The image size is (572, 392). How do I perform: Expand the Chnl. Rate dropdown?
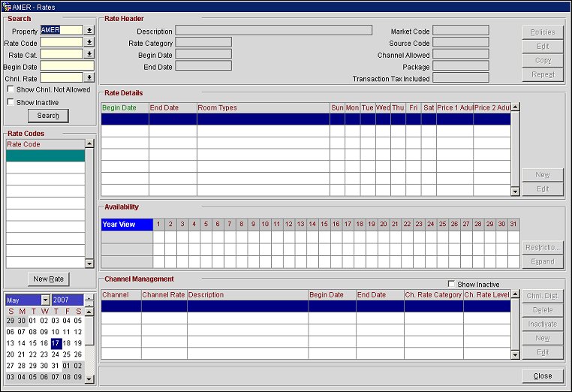coord(89,77)
